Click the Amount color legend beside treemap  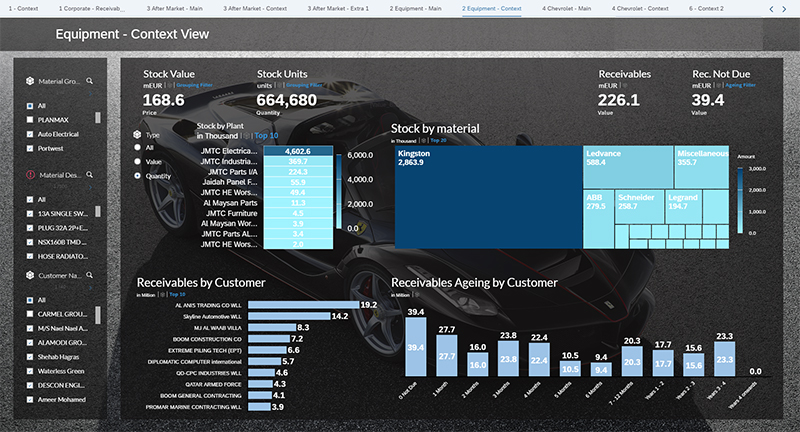click(x=740, y=200)
